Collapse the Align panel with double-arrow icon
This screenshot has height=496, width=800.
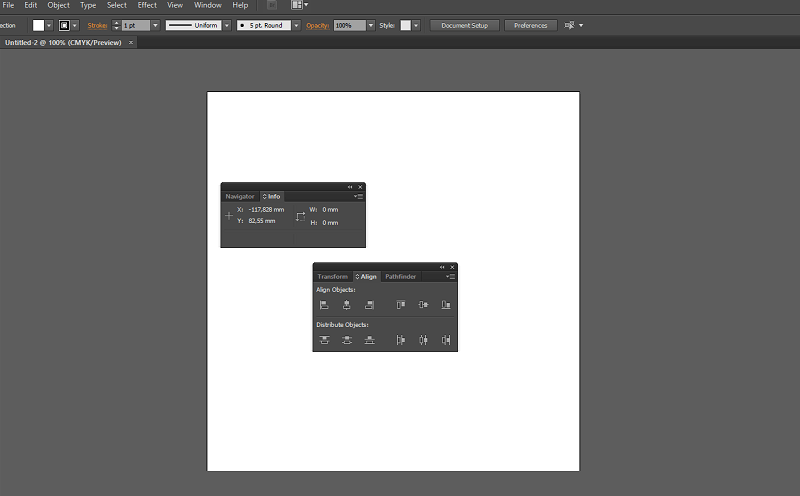[442, 267]
